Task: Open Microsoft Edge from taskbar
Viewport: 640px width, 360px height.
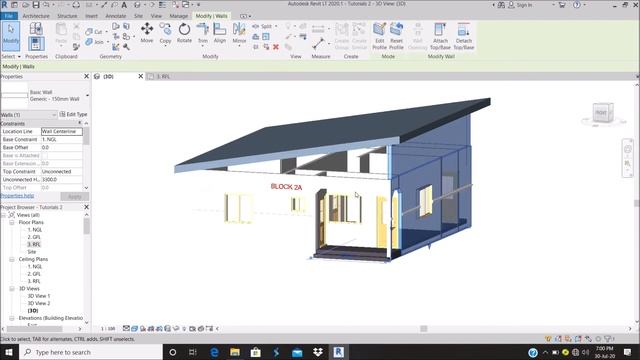Action: [214, 352]
